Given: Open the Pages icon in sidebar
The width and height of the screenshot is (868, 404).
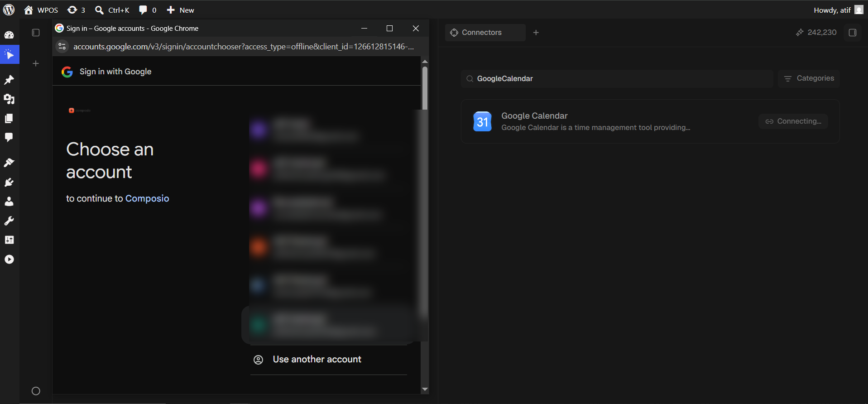Looking at the screenshot, I should pos(9,118).
